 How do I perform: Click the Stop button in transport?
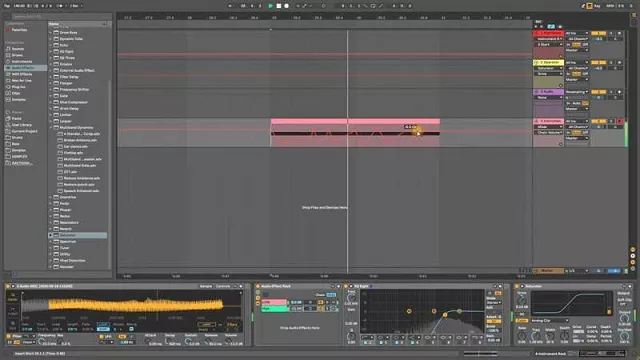pyautogui.click(x=279, y=6)
